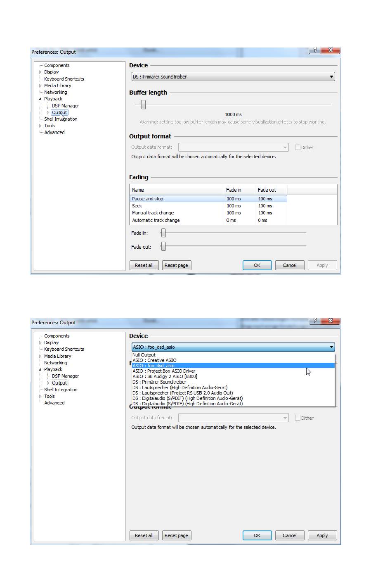The image size is (392, 573).
Task: Collapse Playback node in lower window tree
Action: (40, 369)
